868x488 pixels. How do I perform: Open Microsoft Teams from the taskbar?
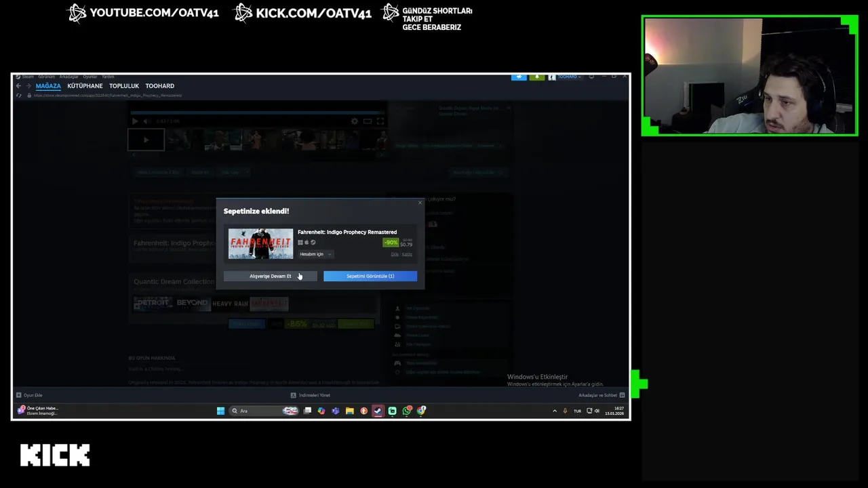tap(335, 411)
